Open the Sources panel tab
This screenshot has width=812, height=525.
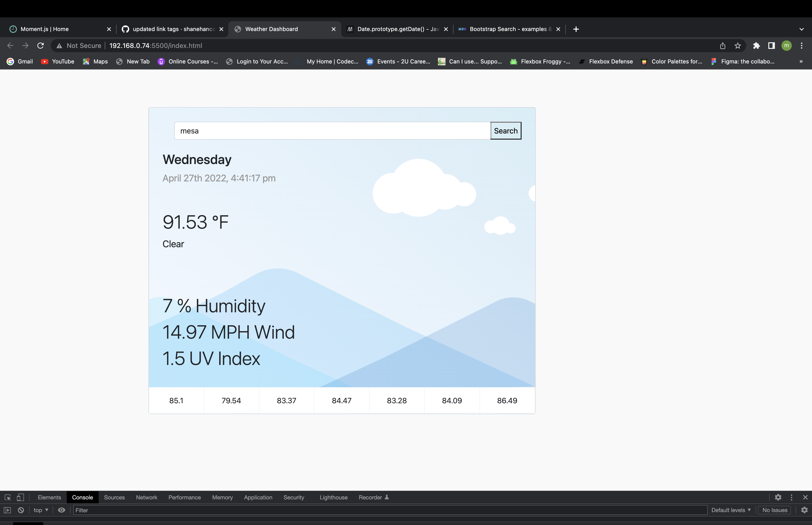tap(114, 497)
